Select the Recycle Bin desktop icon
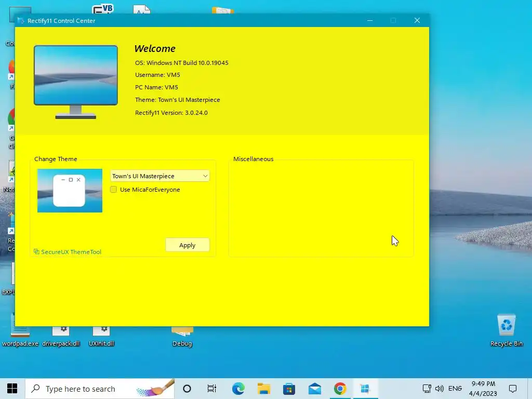 pos(506,330)
